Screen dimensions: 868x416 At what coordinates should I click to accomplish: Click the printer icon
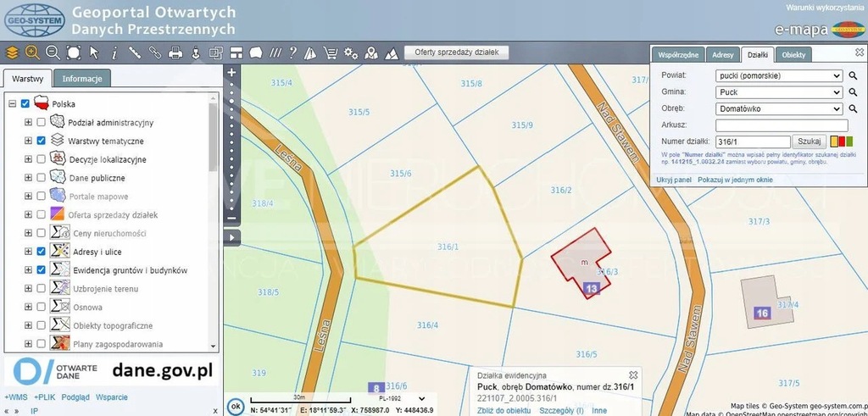pyautogui.click(x=175, y=53)
